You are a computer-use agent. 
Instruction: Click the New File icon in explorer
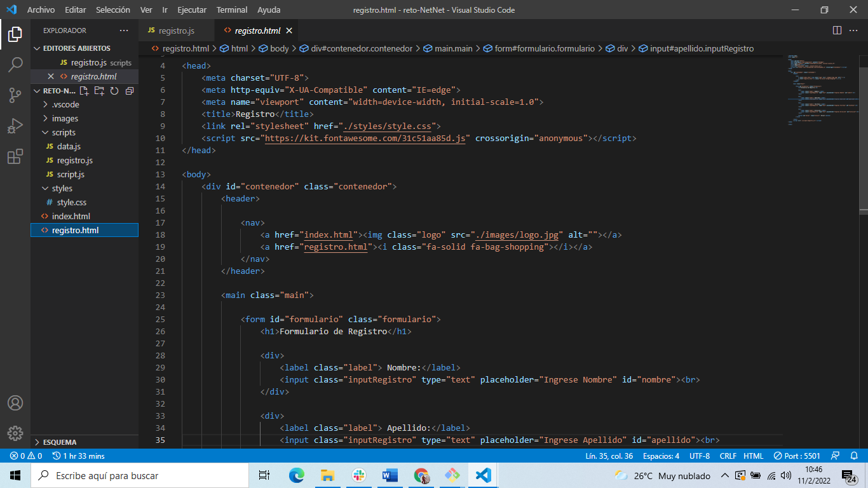84,91
